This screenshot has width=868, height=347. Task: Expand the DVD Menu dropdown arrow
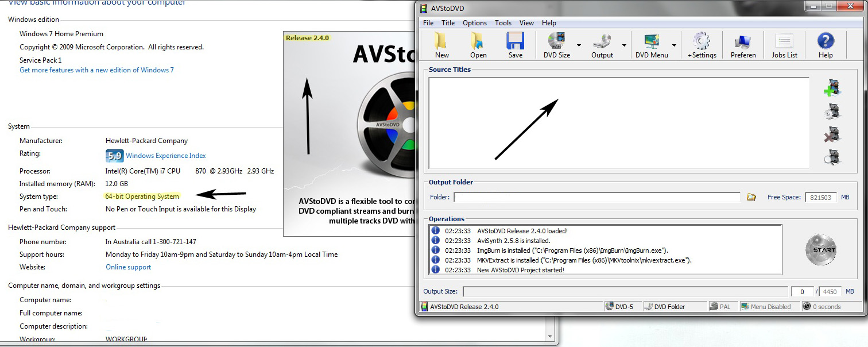pyautogui.click(x=674, y=45)
